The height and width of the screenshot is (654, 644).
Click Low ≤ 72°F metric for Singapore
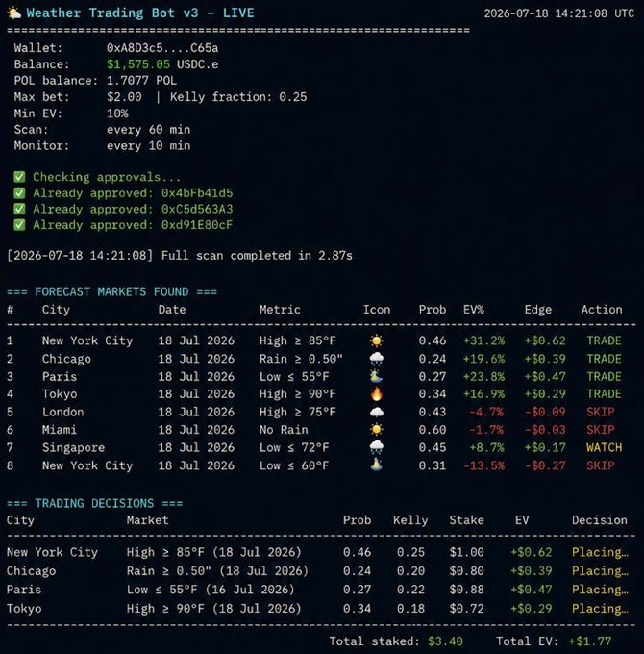coord(294,447)
